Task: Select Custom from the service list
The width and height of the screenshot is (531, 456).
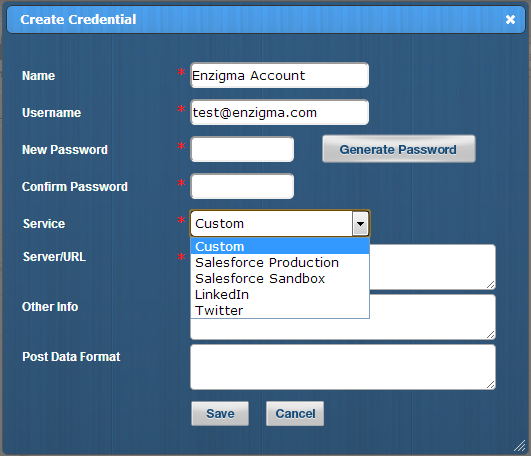Action: [x=280, y=246]
